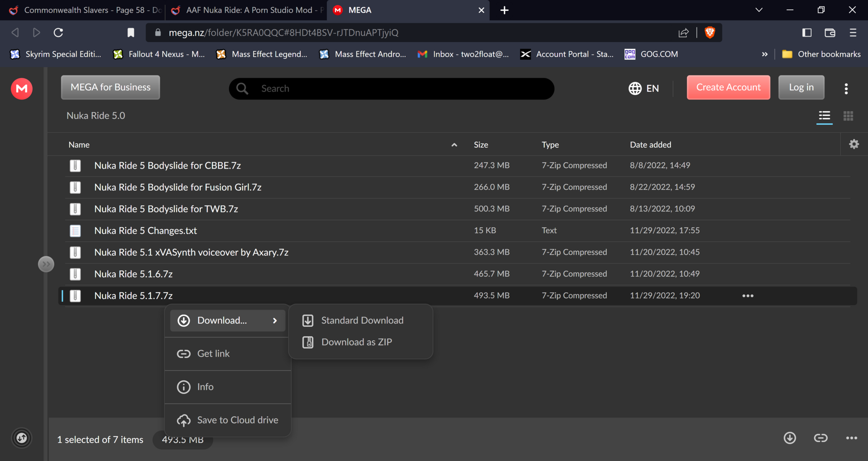868x461 pixels.
Task: Click Save to Cloud drive
Action: coord(228,420)
